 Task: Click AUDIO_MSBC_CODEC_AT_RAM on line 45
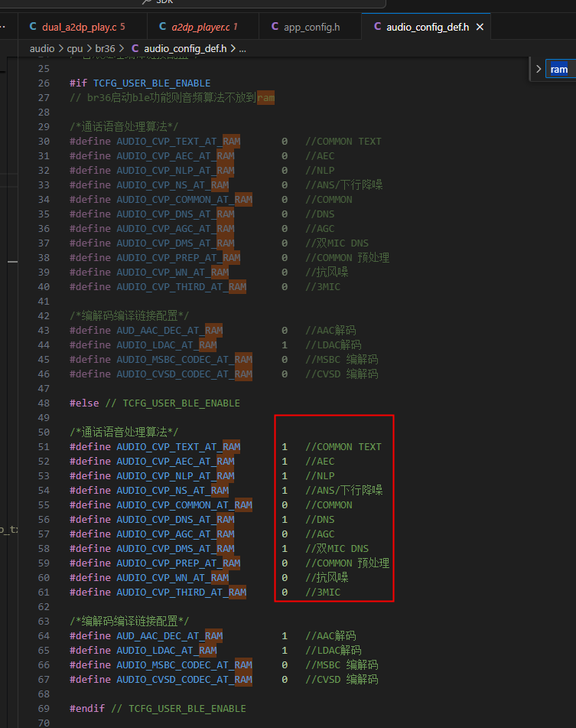[x=184, y=359]
